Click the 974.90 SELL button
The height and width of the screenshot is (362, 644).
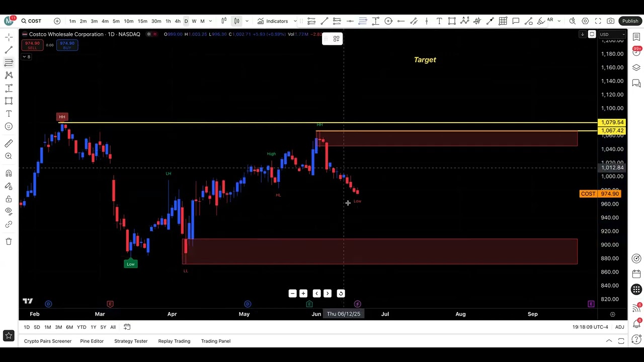tap(32, 45)
